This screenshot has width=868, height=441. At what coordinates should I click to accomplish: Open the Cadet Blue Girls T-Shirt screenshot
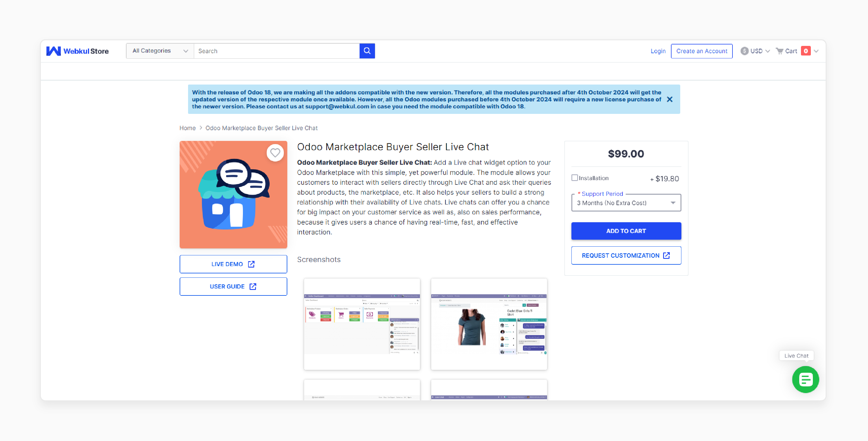point(489,324)
